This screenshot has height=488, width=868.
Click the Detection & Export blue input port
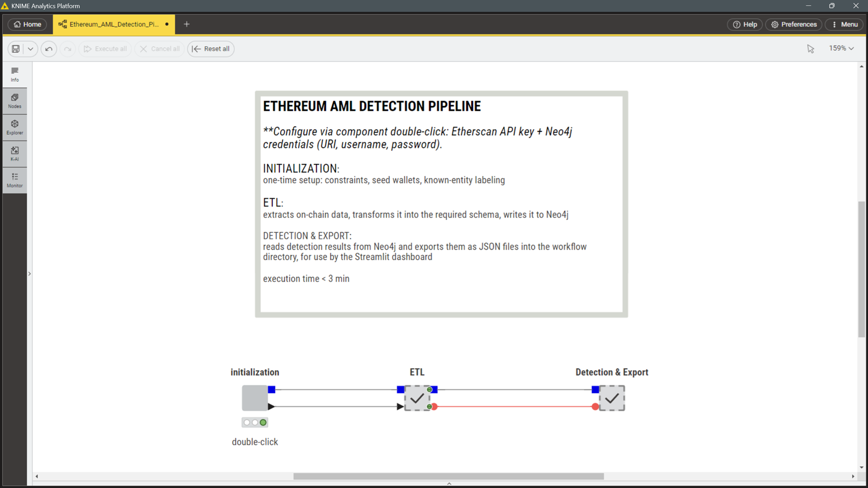click(x=595, y=389)
